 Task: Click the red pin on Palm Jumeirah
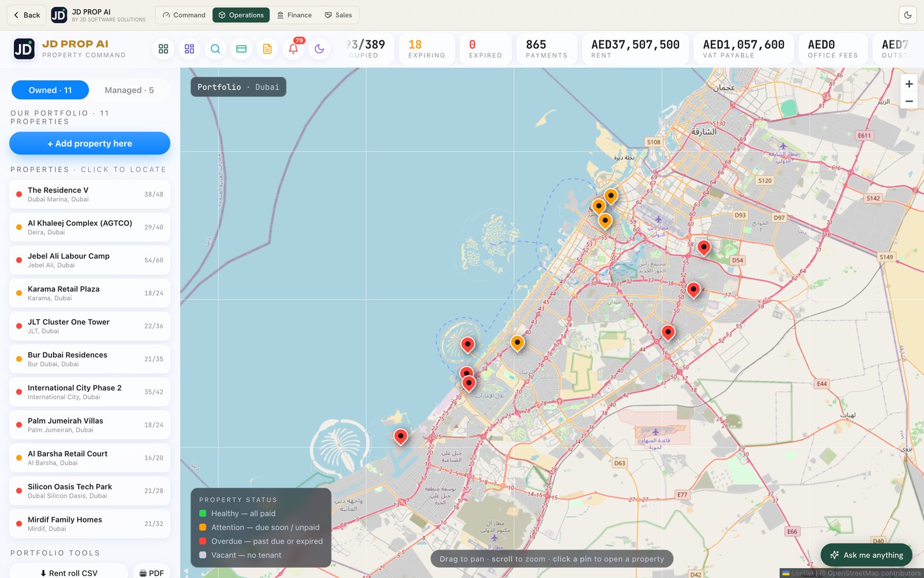click(468, 345)
